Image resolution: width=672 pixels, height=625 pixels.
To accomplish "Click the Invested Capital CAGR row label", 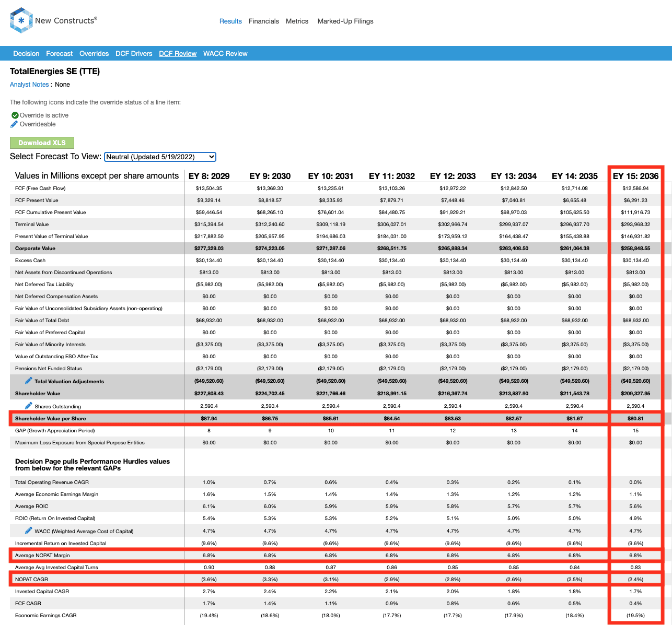I will [x=42, y=592].
